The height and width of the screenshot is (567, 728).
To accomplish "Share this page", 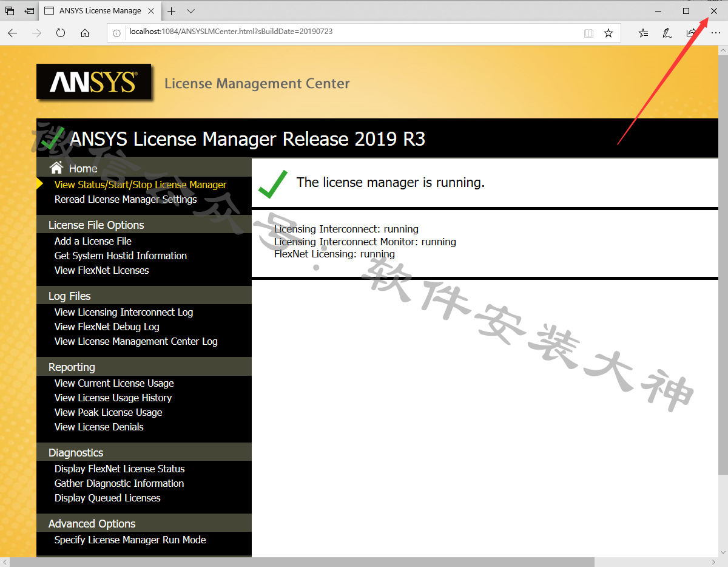I will [x=691, y=33].
